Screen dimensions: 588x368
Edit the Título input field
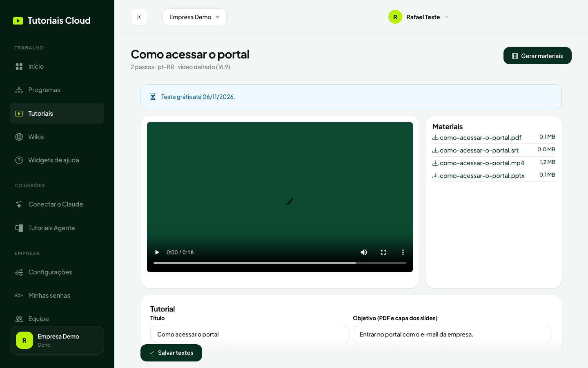[250, 334]
